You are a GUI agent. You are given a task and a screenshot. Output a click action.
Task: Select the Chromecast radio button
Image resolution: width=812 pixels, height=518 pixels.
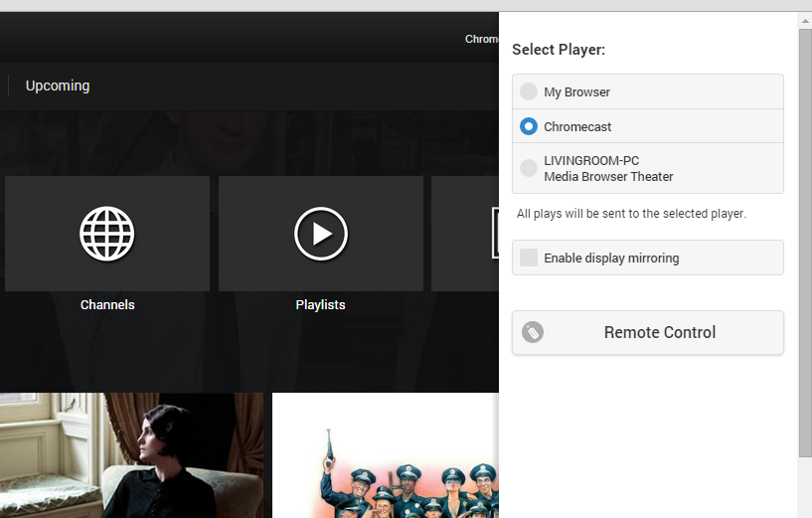click(x=529, y=126)
